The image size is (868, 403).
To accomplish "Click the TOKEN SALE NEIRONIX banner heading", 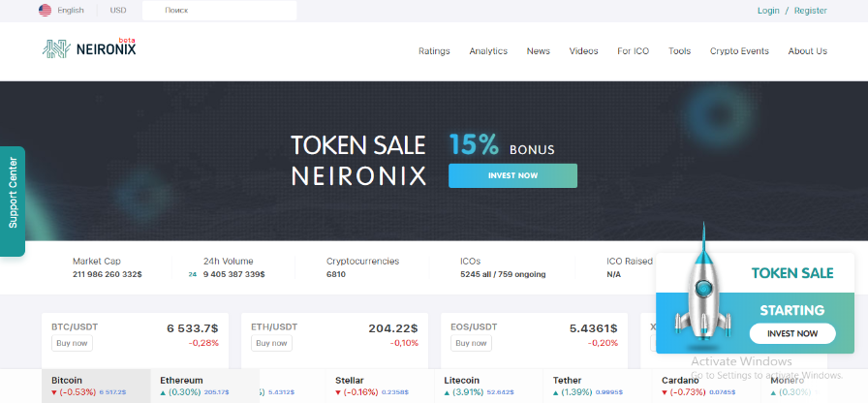I will [358, 160].
